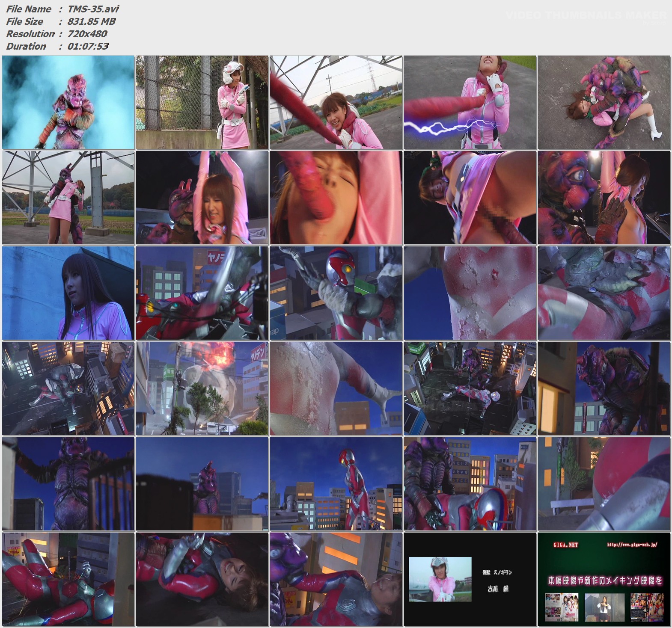The image size is (672, 628).
Task: Click the giga-web.jp URL in the last thumbnail
Action: [632, 545]
